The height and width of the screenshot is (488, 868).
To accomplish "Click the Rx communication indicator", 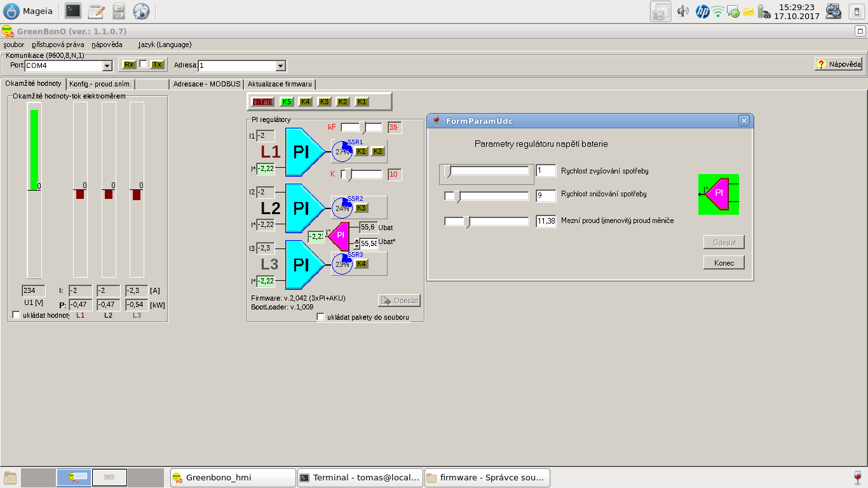I will click(x=129, y=65).
